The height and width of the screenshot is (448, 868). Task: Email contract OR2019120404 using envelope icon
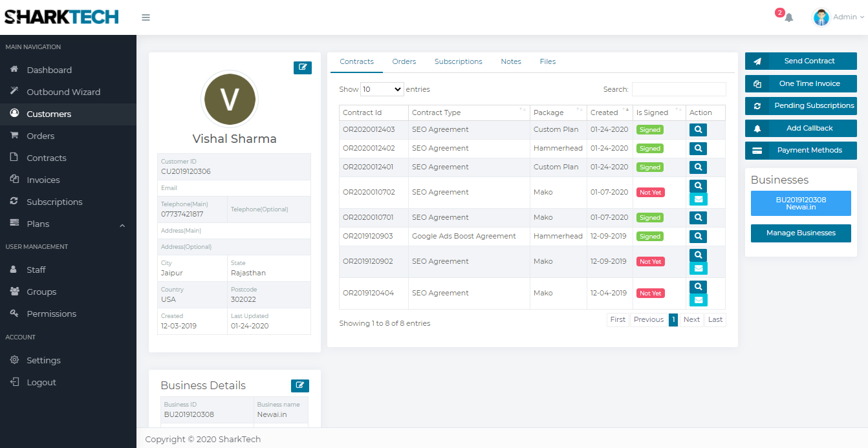click(x=698, y=301)
